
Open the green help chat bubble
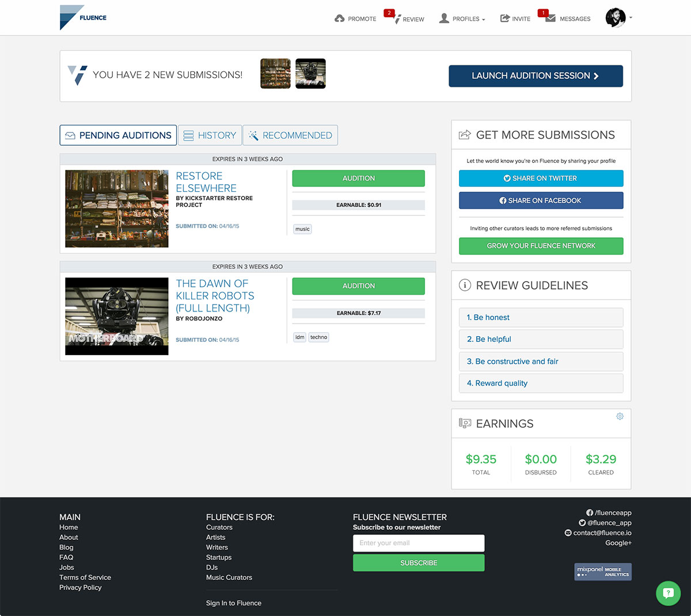point(668,593)
